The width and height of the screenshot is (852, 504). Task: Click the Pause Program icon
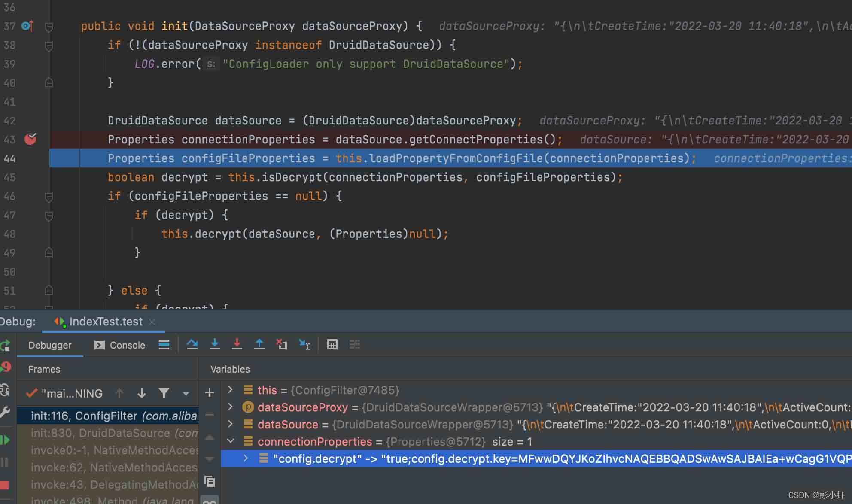point(5,462)
